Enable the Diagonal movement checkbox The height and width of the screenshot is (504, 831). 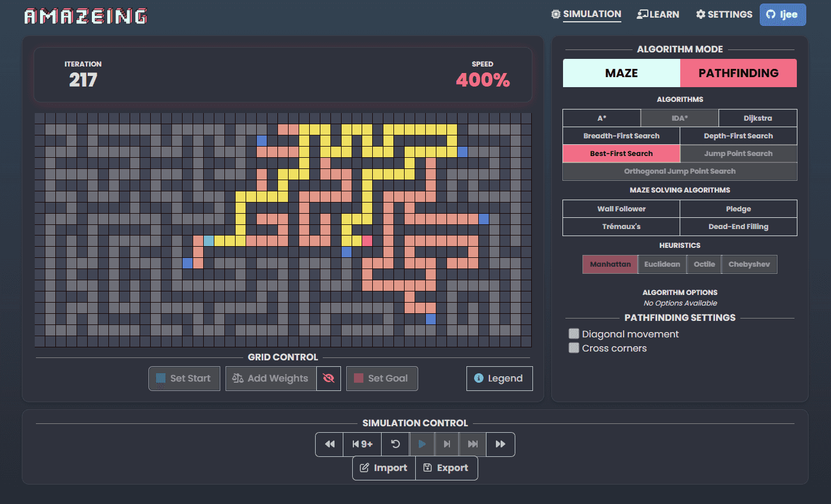574,334
